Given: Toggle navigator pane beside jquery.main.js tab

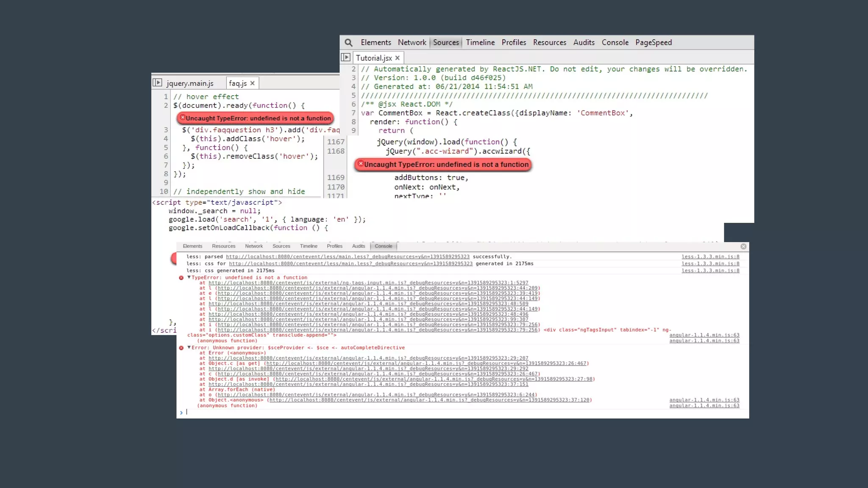Looking at the screenshot, I should [x=157, y=83].
